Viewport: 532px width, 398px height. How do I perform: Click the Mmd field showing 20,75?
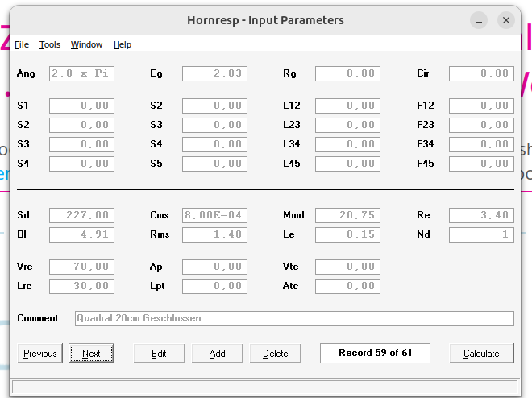[347, 215]
